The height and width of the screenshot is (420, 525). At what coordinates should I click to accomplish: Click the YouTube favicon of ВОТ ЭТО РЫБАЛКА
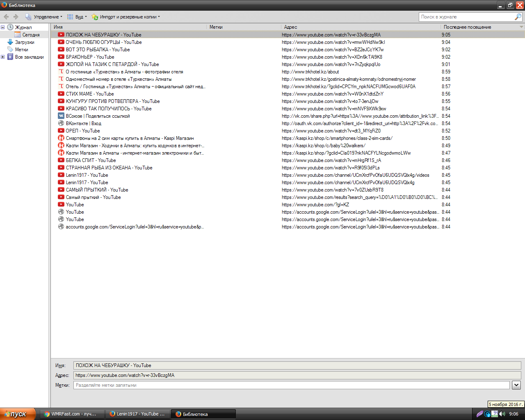pyautogui.click(x=61, y=50)
